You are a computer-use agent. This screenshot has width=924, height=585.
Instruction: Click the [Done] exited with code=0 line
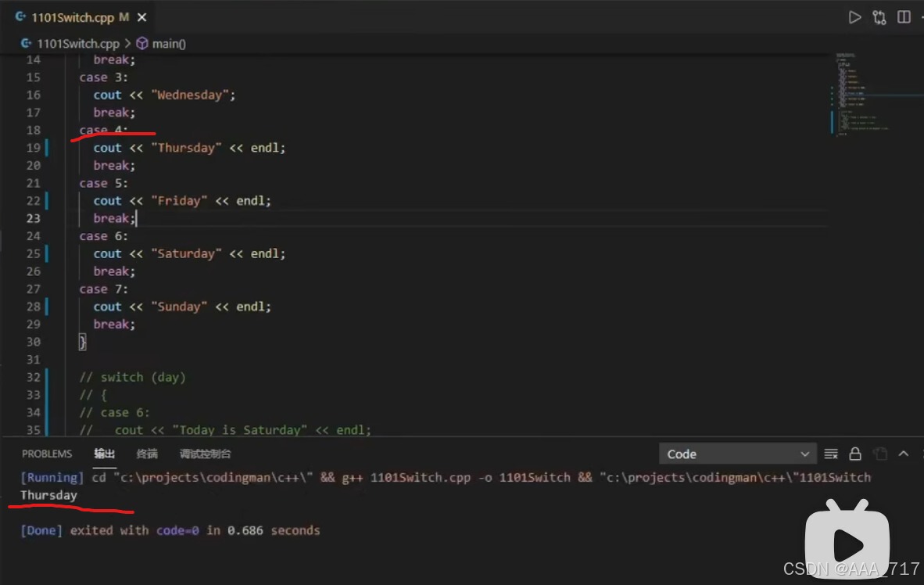(170, 530)
